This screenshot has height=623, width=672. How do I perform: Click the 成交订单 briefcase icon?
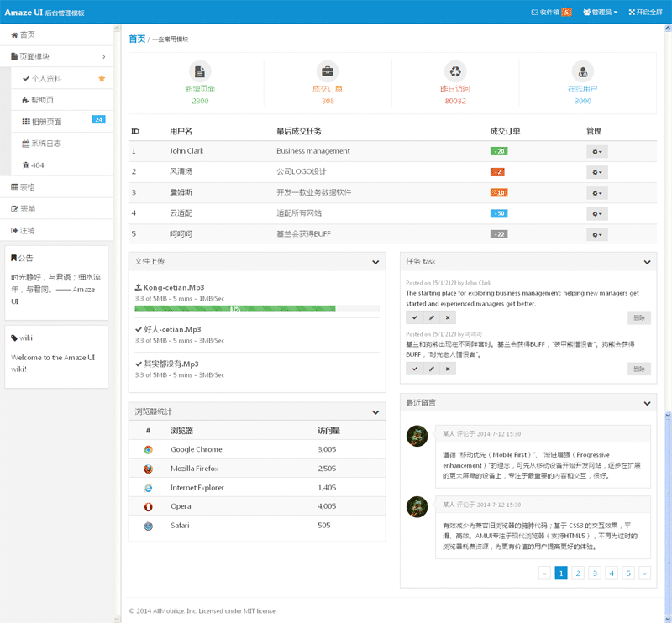tap(328, 71)
